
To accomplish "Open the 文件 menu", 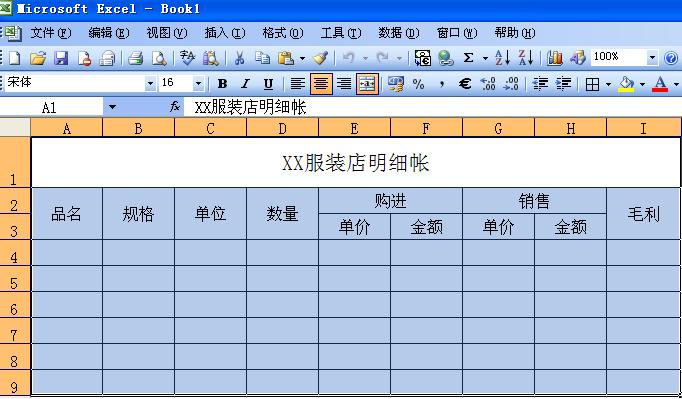I will (50, 33).
